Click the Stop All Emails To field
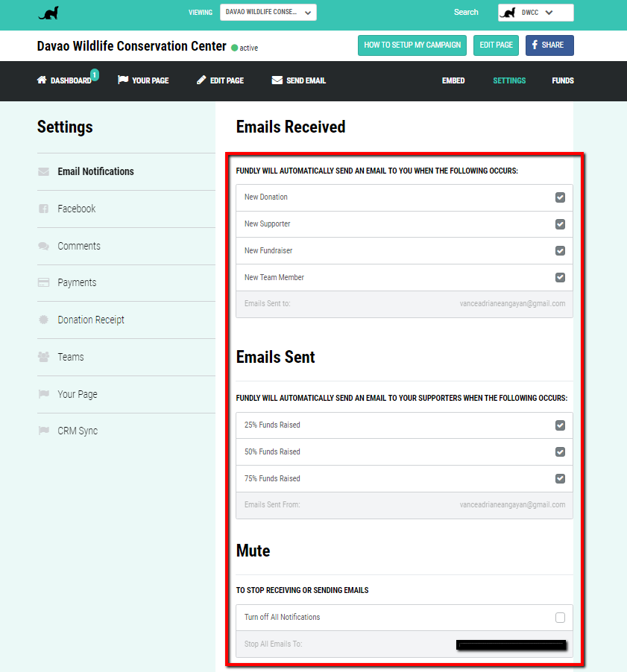The image size is (627, 672). [404, 644]
